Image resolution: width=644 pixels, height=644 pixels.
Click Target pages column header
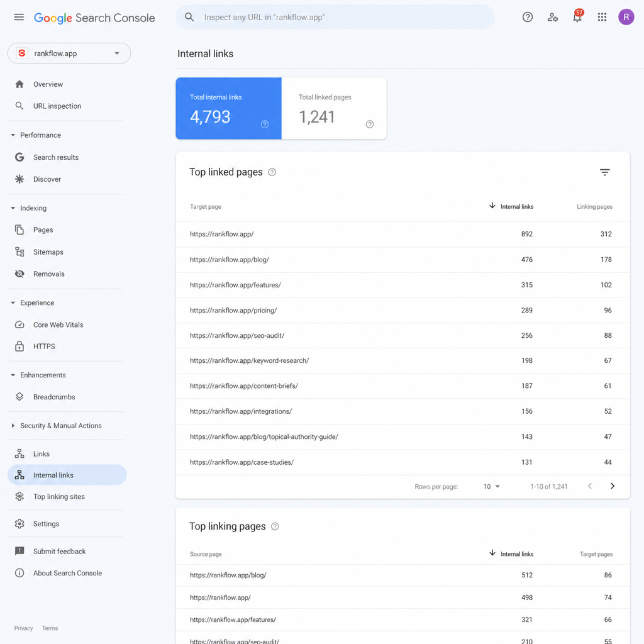coord(596,554)
